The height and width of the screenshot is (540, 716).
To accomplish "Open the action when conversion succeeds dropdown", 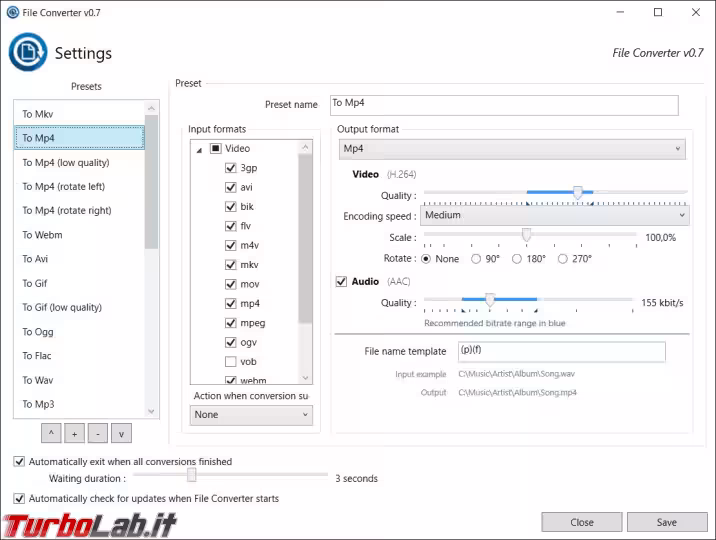I will tap(251, 414).
